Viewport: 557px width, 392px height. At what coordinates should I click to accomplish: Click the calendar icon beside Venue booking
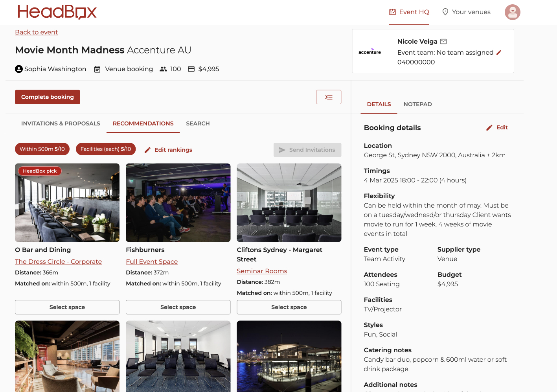(97, 69)
